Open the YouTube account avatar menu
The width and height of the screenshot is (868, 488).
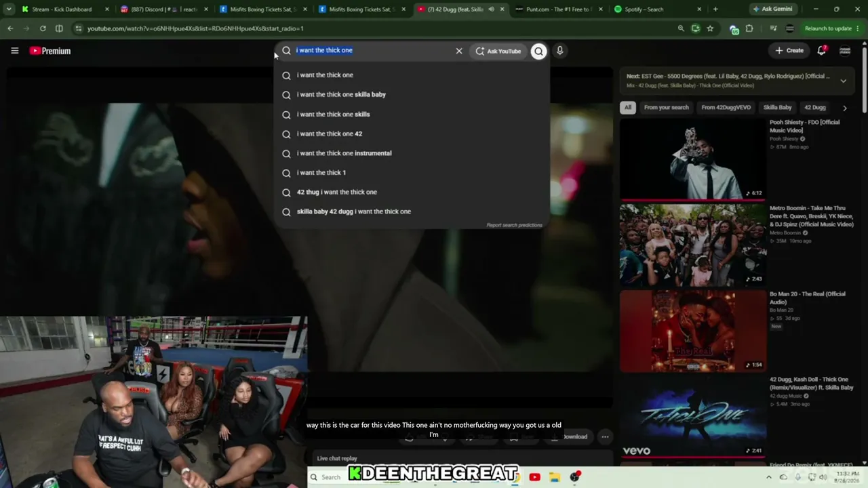(845, 51)
